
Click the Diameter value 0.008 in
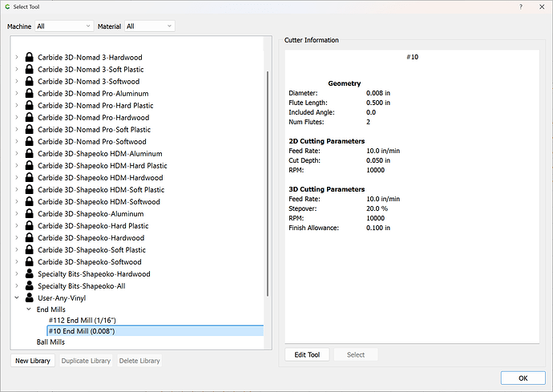point(378,93)
